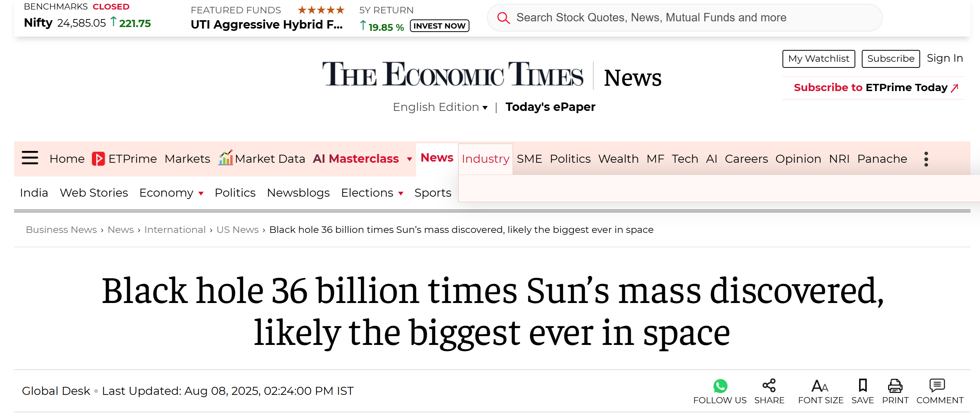This screenshot has width=980, height=420.
Task: Click the red search magnifier icon
Action: pyautogui.click(x=503, y=18)
